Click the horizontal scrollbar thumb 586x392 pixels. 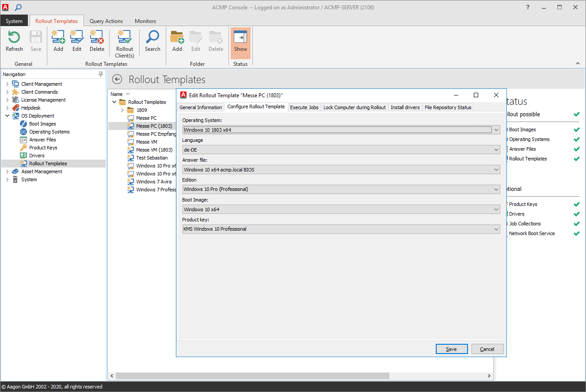[x=252, y=376]
